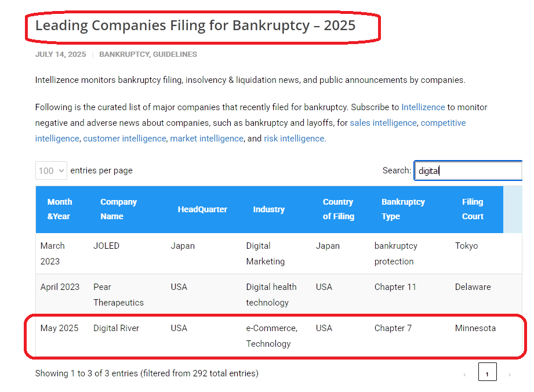Open the competitive intelligence link
This screenshot has width=534, height=392.
(x=443, y=123)
